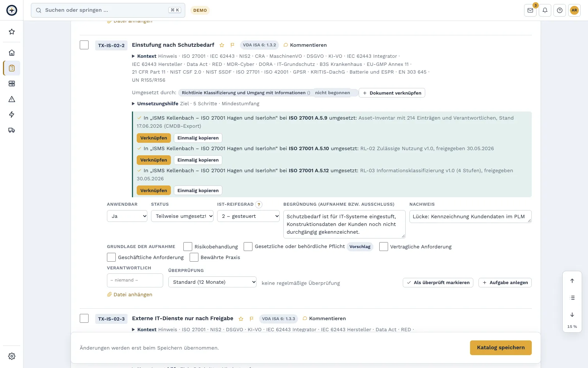Click Verknüpfen for ISO 27001 A.5.9

click(x=154, y=138)
